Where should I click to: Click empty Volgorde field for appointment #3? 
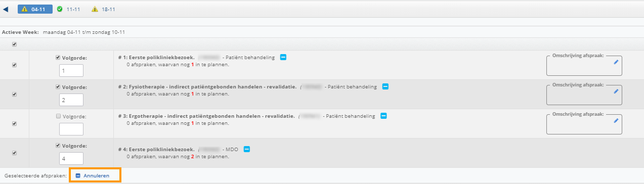72,129
